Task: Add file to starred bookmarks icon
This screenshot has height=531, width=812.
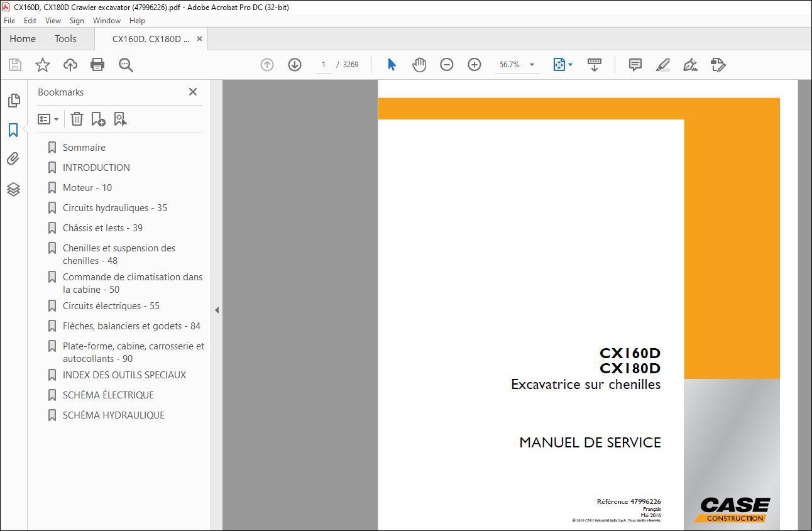Action: [x=42, y=65]
